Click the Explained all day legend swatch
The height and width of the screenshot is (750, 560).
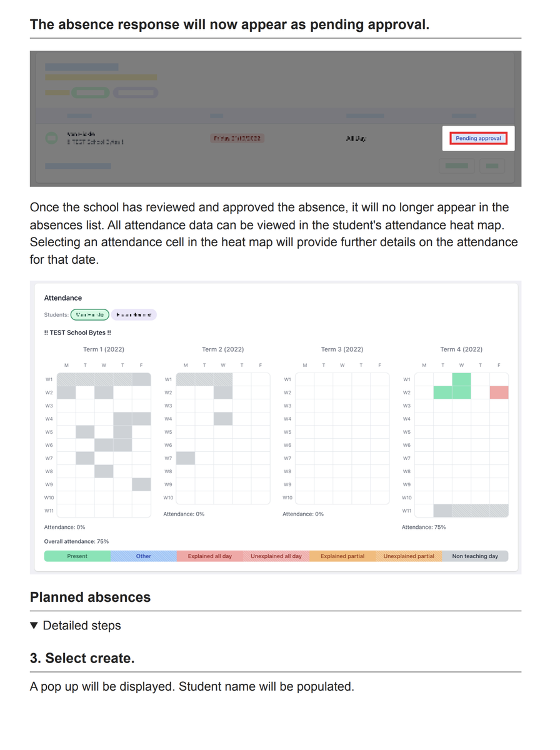tap(210, 556)
